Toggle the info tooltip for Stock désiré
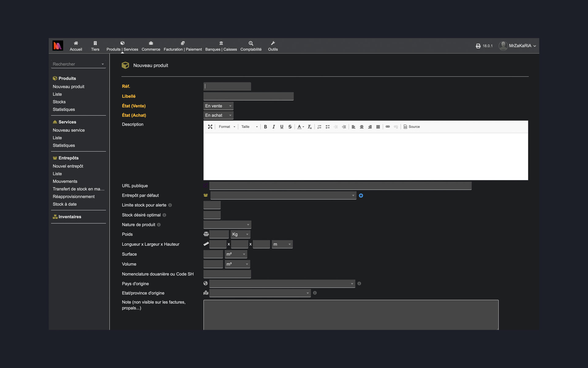This screenshot has width=588, height=368. coord(164,215)
